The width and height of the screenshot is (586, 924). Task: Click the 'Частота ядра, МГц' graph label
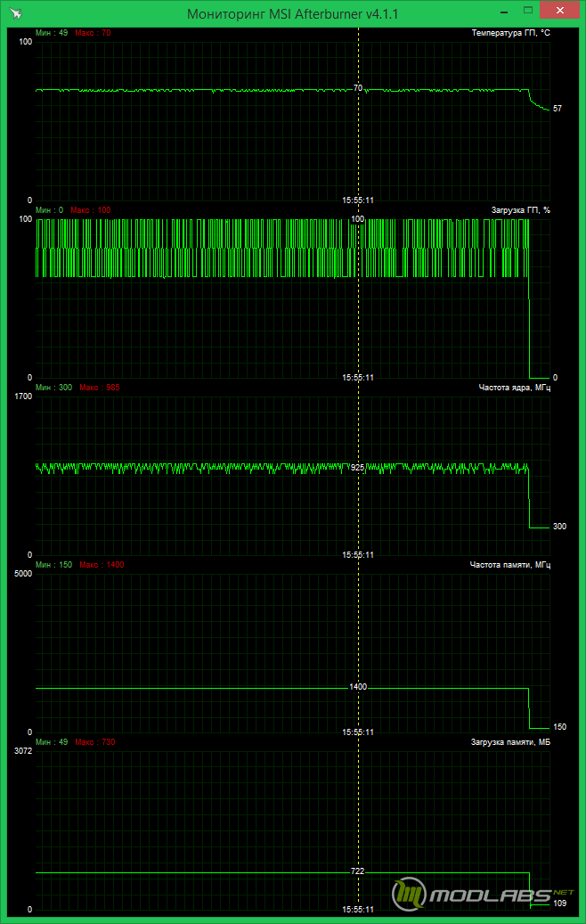pos(516,388)
